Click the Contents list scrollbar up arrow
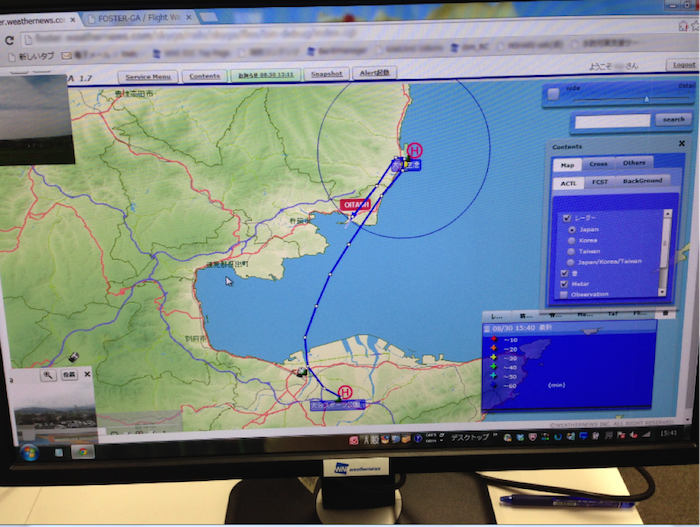Screen dimensions: 700x527 pos(667,214)
